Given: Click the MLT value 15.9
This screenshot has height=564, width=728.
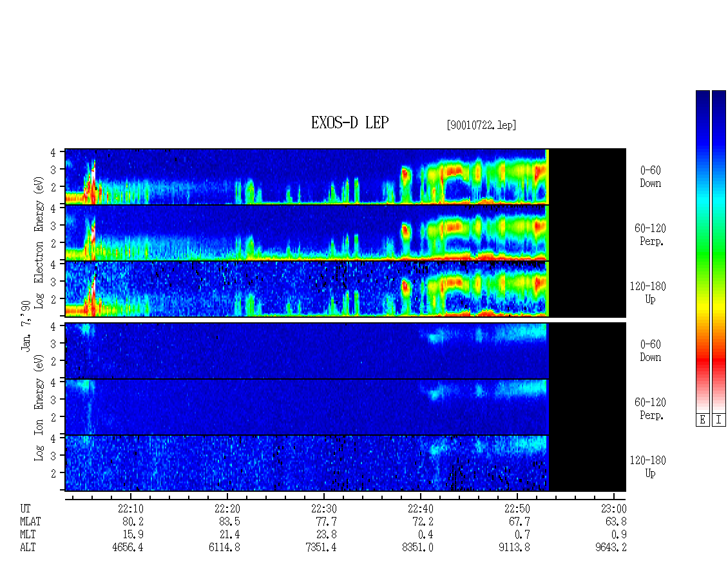Looking at the screenshot, I should pos(133,535).
